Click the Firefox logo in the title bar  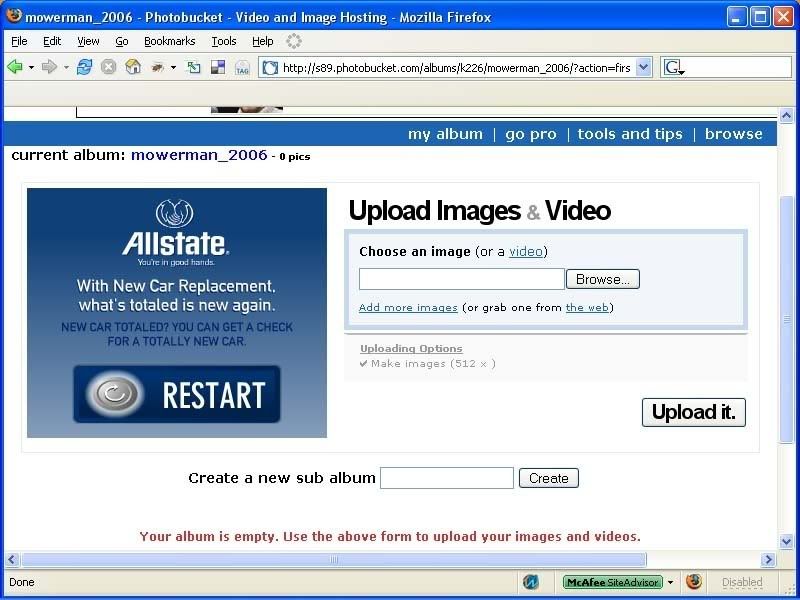coord(14,16)
